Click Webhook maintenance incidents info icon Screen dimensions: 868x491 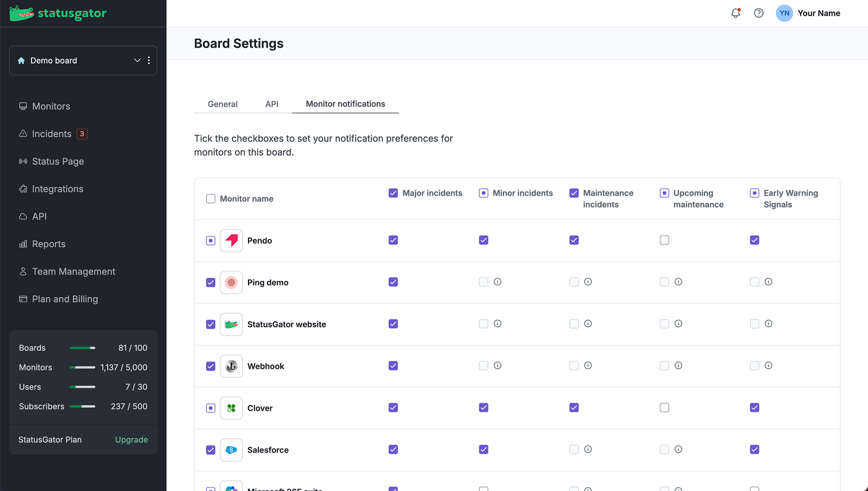[588, 365]
